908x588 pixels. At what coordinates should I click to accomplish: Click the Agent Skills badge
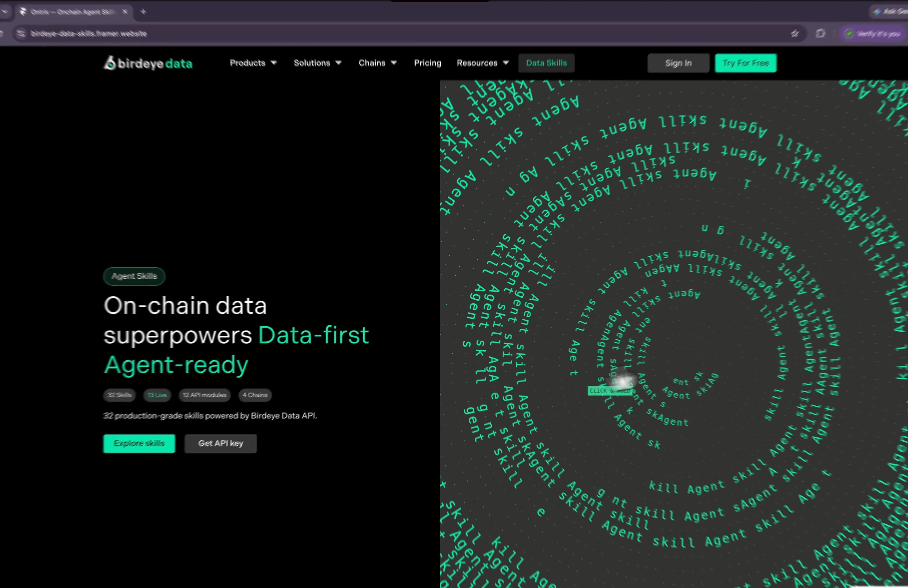134,276
